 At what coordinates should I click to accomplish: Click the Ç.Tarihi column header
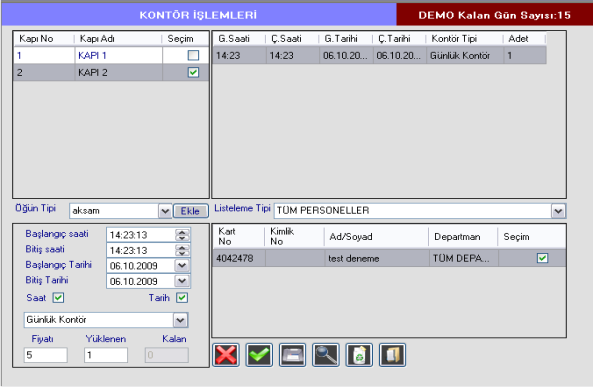[x=399, y=39]
